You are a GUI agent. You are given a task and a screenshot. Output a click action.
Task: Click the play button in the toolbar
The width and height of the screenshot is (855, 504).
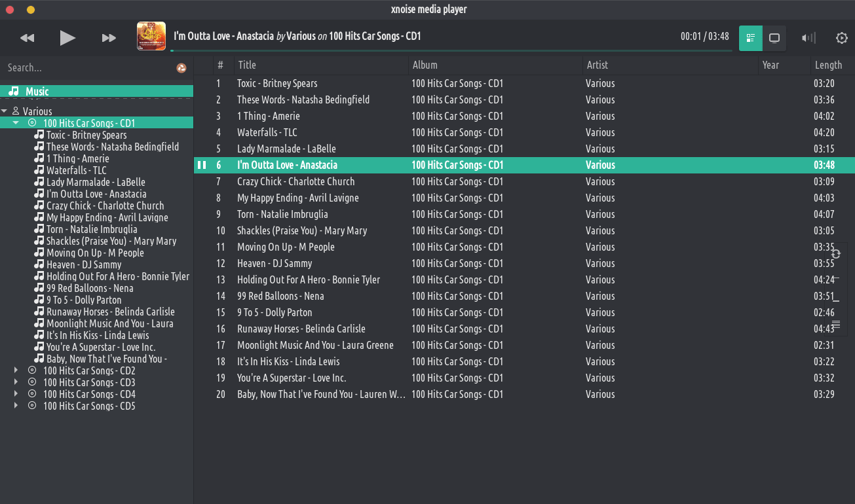tap(67, 38)
